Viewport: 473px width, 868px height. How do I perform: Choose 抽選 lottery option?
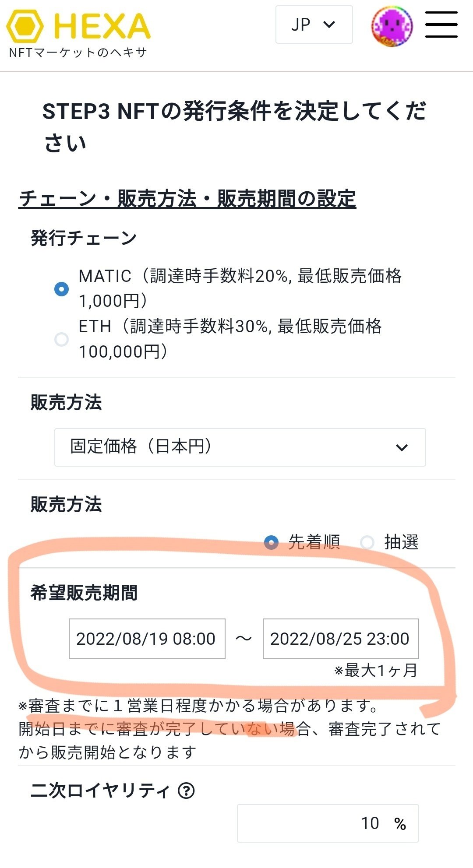[367, 543]
